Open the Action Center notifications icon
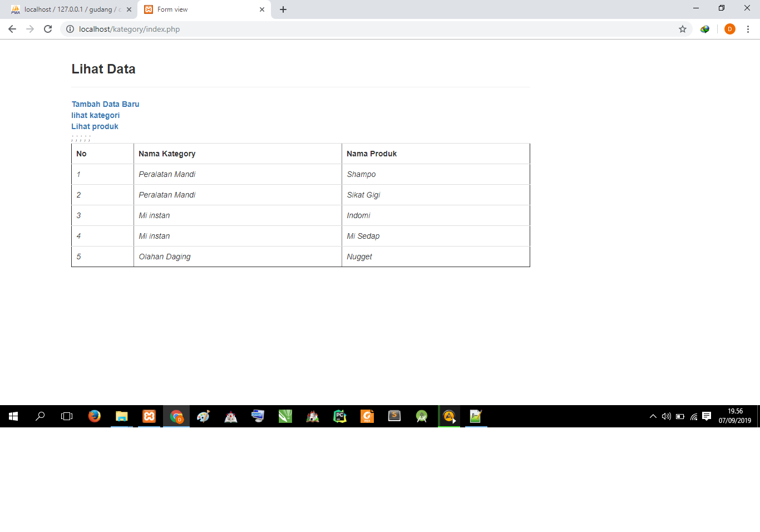Screen dimensions: 760x532 [x=707, y=416]
